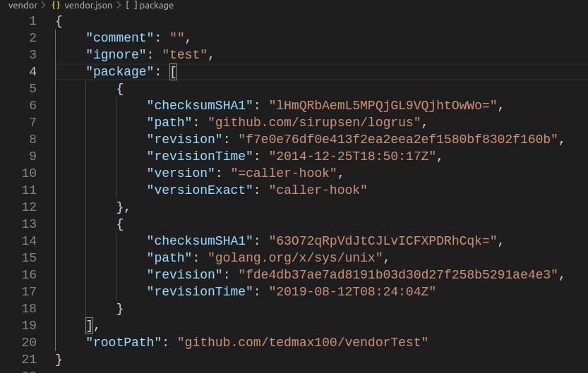
Task: Click line number 13 in gutter
Action: (30, 224)
